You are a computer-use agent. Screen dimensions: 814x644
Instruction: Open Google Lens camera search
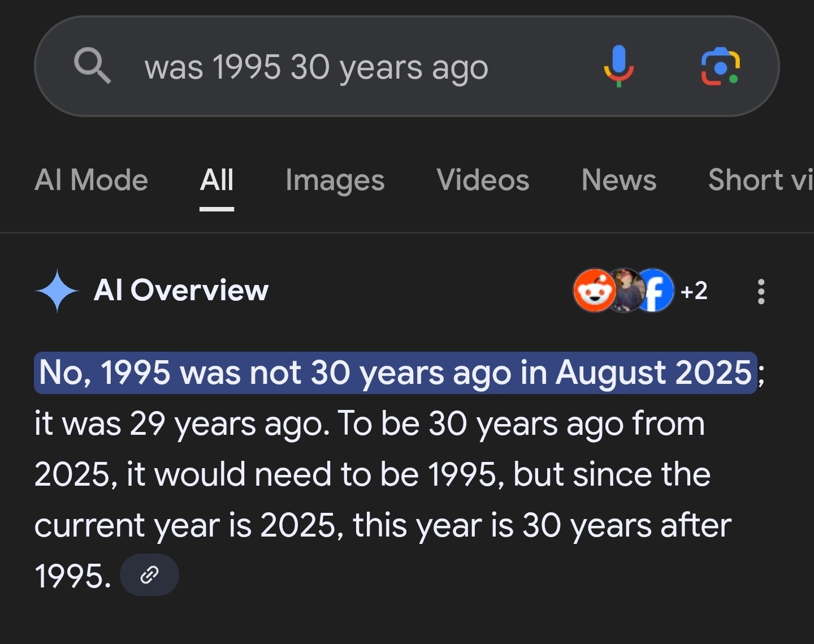720,66
